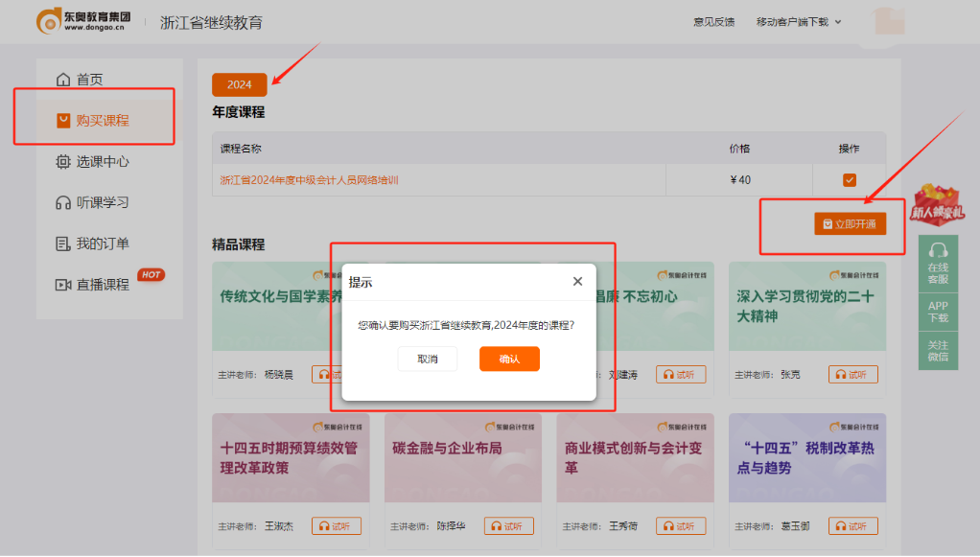Select the 2024 year tab
980x557 pixels.
pos(238,84)
